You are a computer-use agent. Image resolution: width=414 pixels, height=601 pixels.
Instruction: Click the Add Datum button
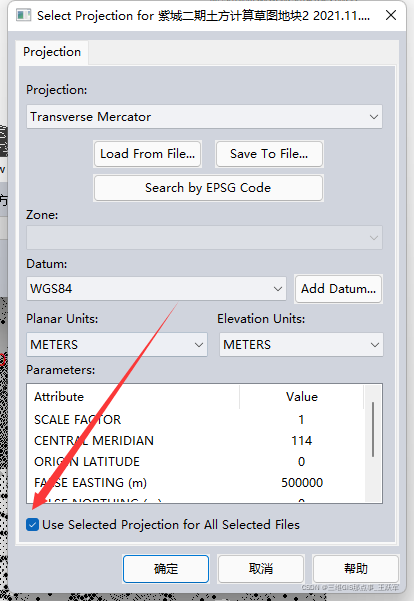coord(338,289)
